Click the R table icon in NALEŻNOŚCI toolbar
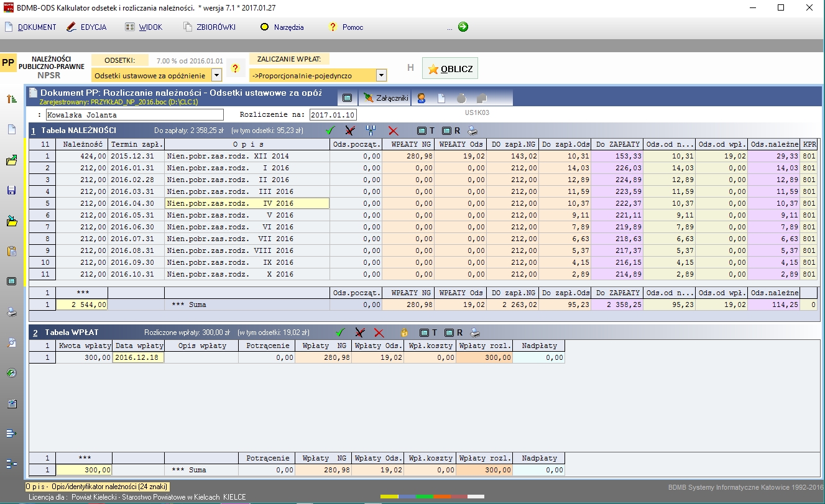 click(x=451, y=131)
